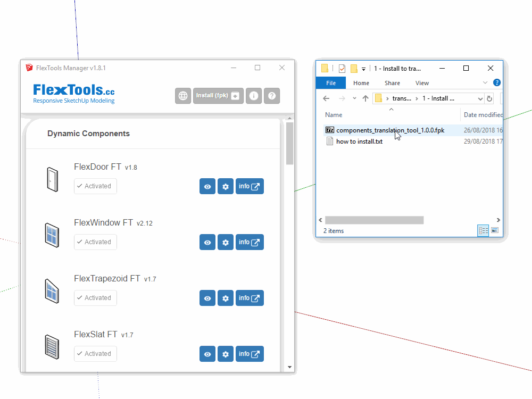Click the FlexTools Manager vertical scrollbar thumb
Screen dimensions: 532x399
tap(289, 143)
